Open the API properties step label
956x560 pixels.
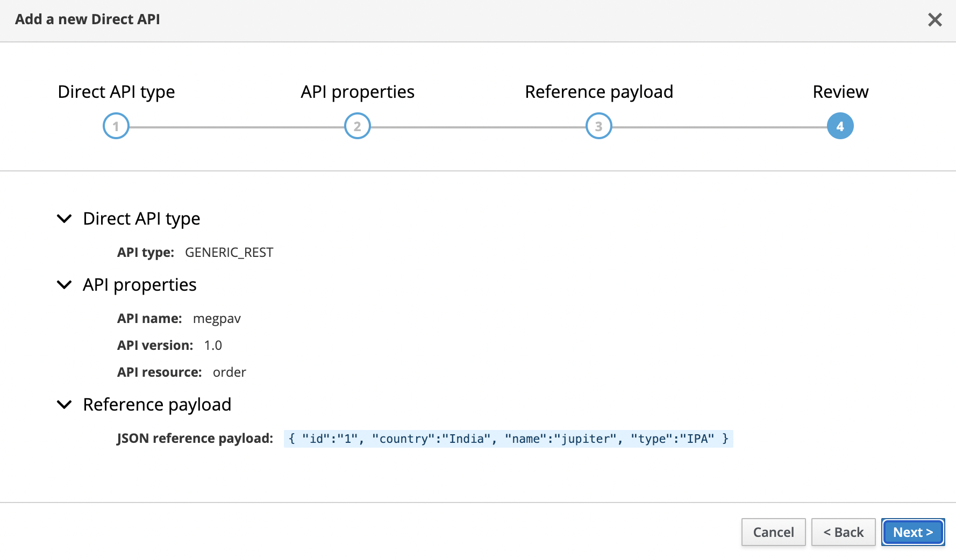(x=358, y=92)
